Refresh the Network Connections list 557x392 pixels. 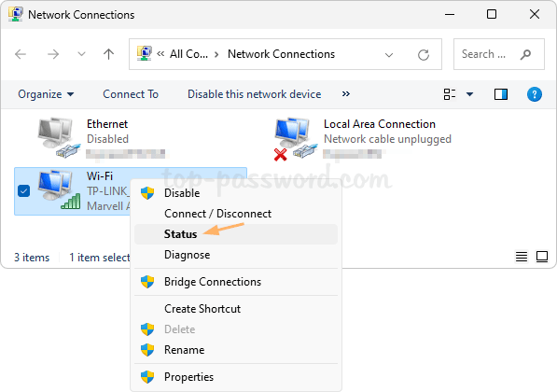tap(424, 55)
